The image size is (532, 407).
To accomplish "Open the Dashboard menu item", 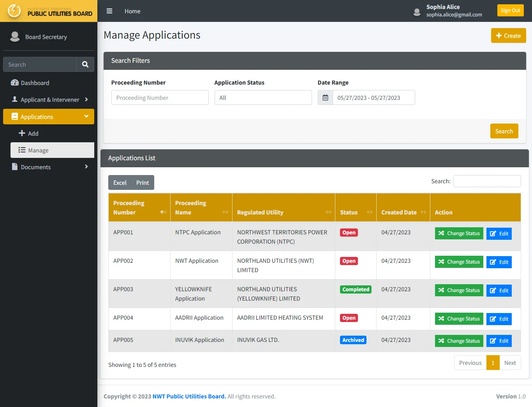I will [x=35, y=83].
